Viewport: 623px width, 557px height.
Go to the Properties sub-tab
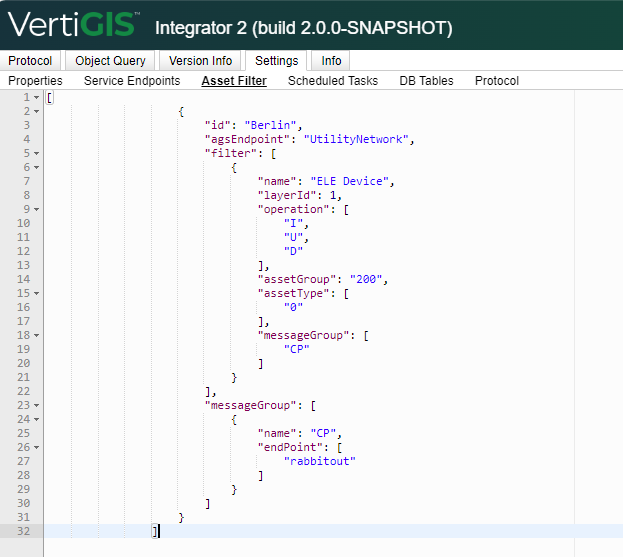click(x=35, y=81)
